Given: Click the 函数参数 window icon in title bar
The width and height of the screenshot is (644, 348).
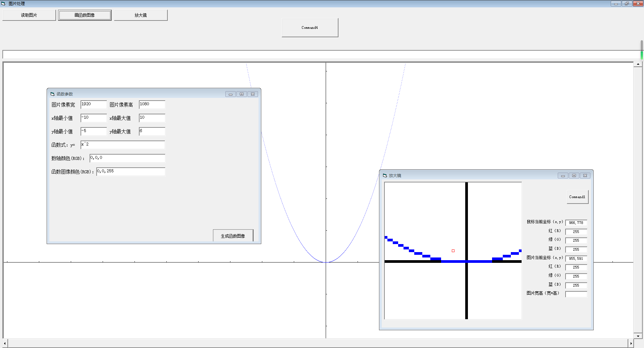Looking at the screenshot, I should pyautogui.click(x=52, y=94).
